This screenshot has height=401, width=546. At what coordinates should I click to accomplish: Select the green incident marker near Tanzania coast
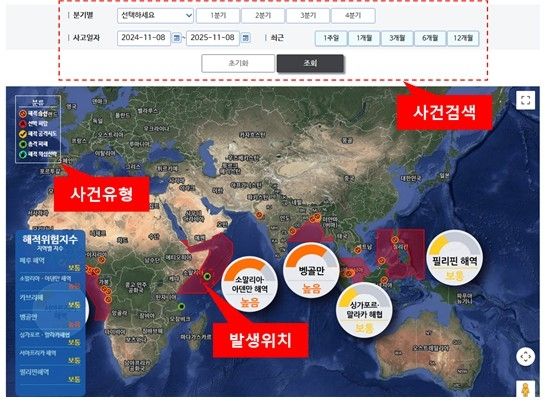pyautogui.click(x=181, y=306)
